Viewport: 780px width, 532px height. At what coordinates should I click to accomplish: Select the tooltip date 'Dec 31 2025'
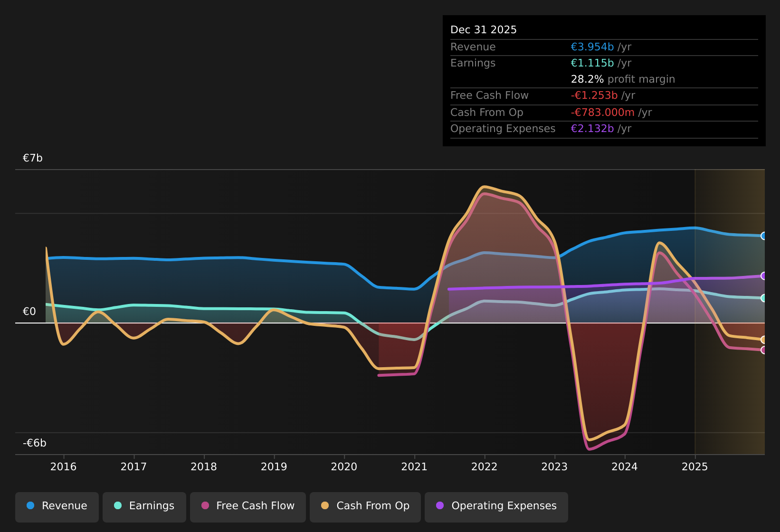click(484, 30)
